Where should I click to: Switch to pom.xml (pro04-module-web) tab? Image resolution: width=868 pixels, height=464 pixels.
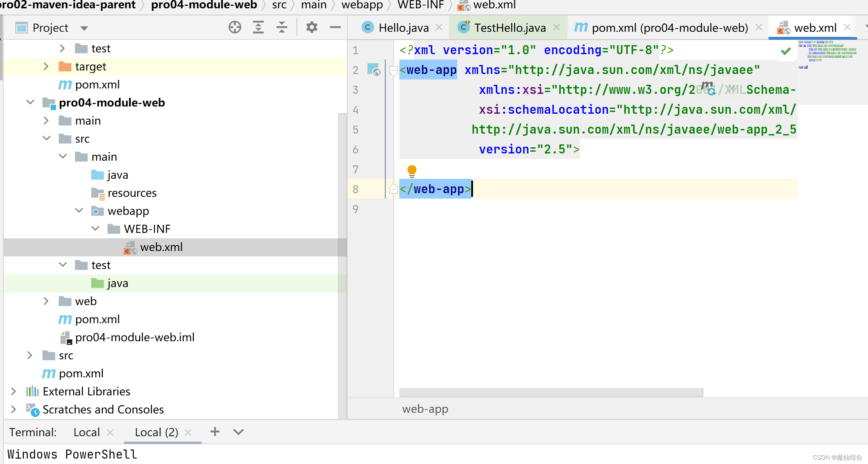(670, 27)
